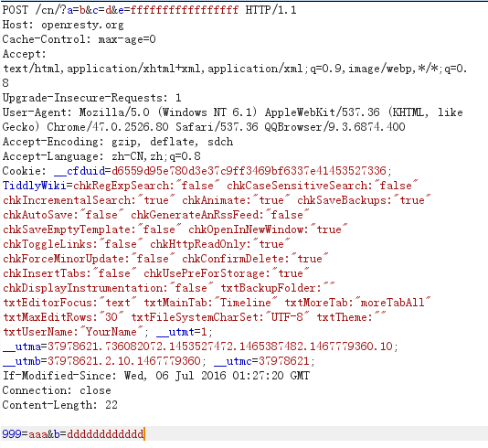Screen dimensions: 488x448
Task: Click the txtBackupFolder:"" value
Action: click(x=278, y=288)
